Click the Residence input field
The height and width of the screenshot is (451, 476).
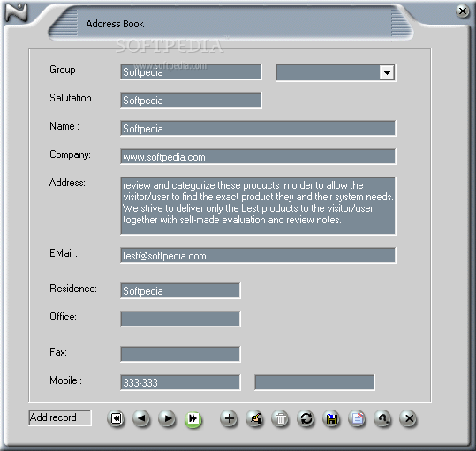click(180, 291)
